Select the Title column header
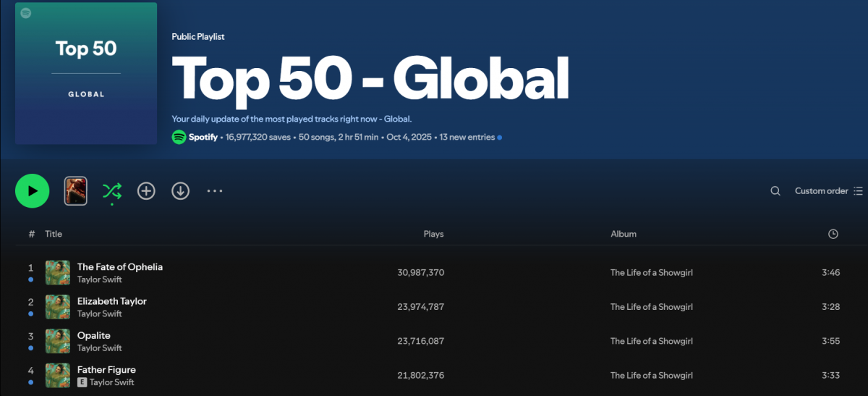868x396 pixels. (x=54, y=234)
